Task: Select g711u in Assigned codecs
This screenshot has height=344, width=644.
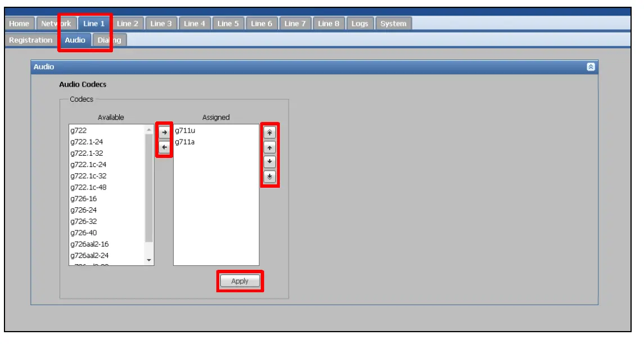Action: pos(216,130)
